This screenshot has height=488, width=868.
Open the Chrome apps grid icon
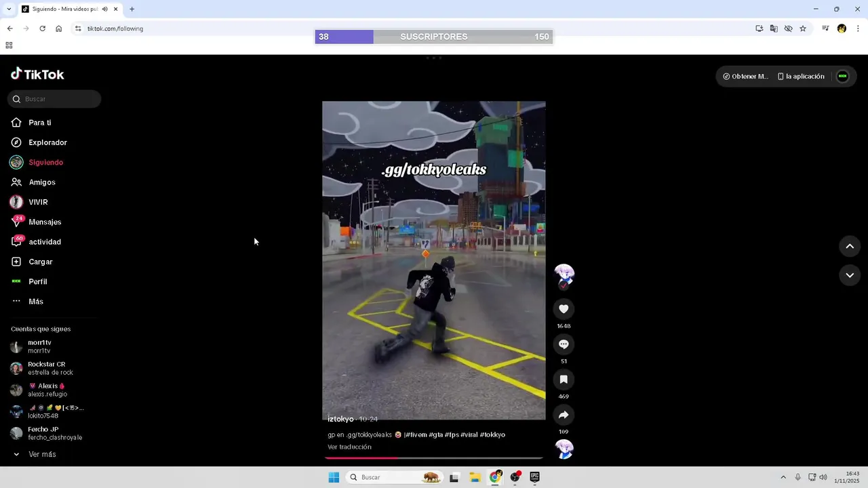(9, 45)
